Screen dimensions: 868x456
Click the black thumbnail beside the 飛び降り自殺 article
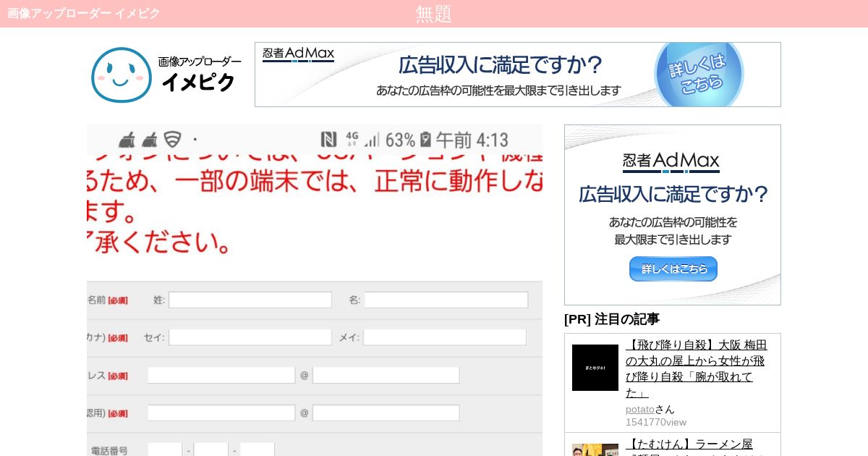pos(595,368)
